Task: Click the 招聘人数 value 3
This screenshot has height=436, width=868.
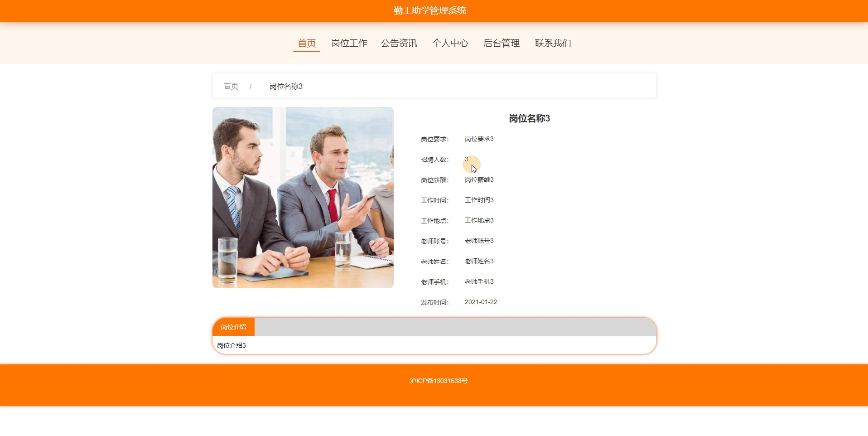Action: (466, 159)
